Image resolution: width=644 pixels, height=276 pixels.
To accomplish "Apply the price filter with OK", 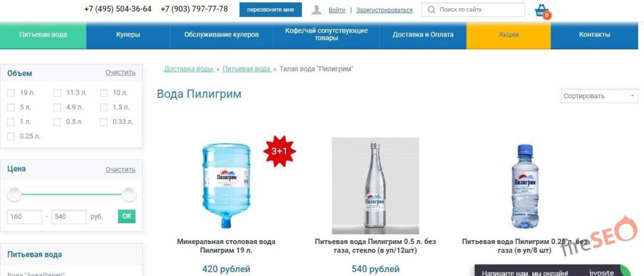I will [126, 216].
